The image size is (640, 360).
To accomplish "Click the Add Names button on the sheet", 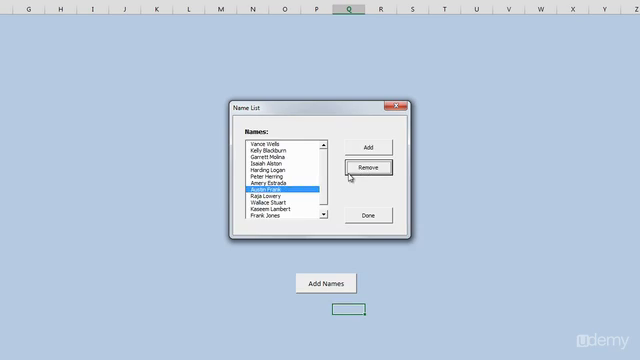I will coord(326,283).
